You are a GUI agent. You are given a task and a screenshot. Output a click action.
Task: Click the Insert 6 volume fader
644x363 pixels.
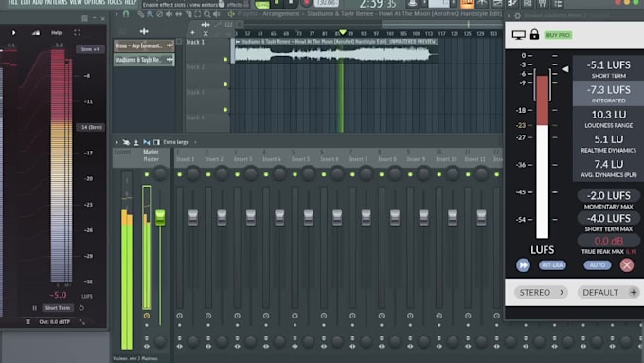[337, 217]
